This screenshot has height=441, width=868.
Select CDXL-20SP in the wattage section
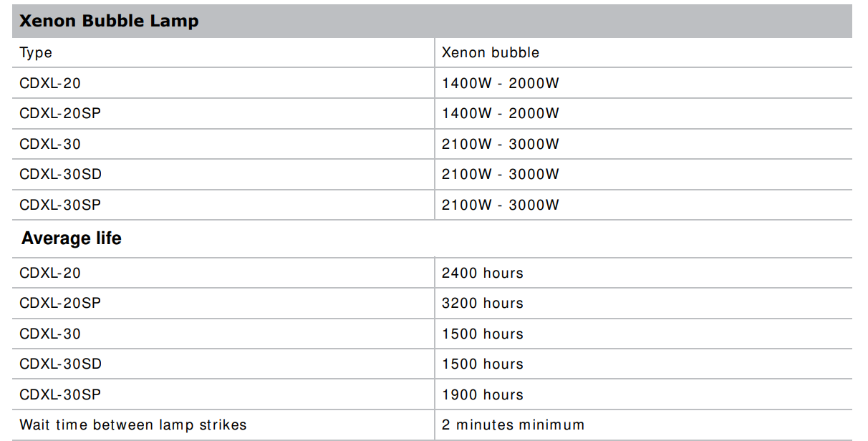[x=60, y=114]
